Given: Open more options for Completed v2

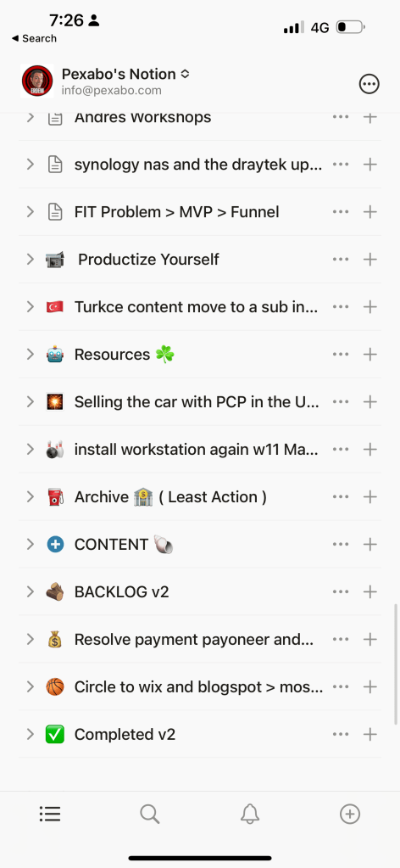Looking at the screenshot, I should 341,735.
